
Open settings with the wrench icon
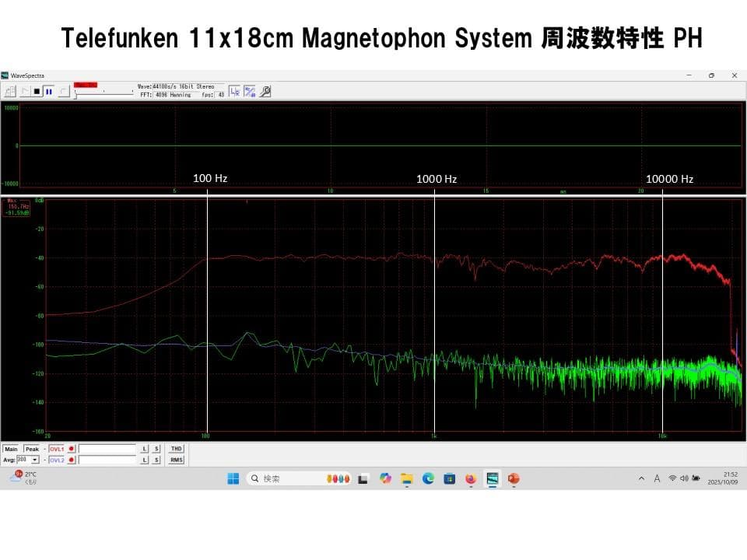pos(265,92)
